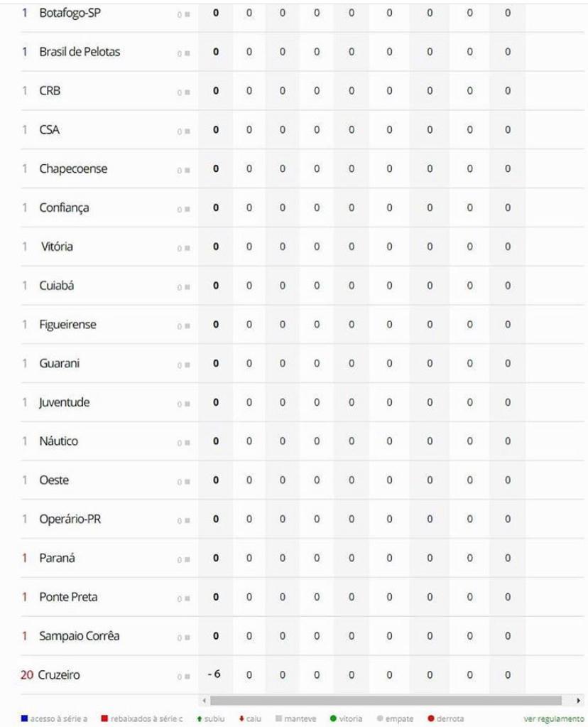Click the right scroll arrow of the table scrollbar
Viewport: 588px width, 727px height.
click(578, 701)
